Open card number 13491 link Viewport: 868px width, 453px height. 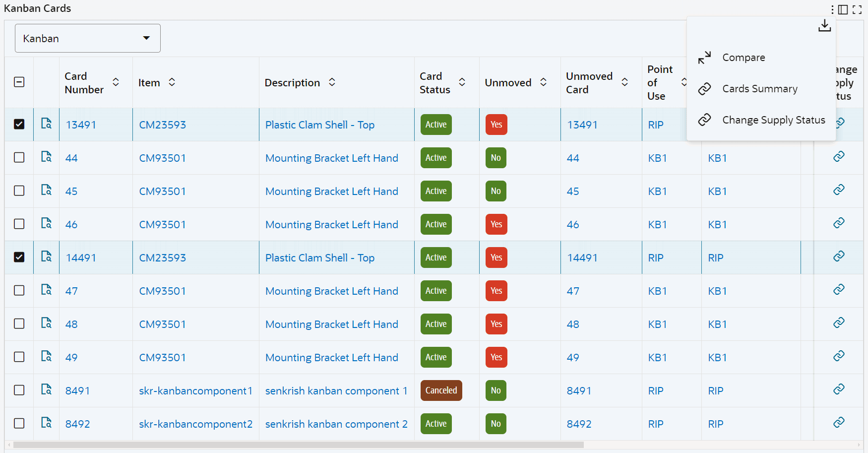click(81, 125)
